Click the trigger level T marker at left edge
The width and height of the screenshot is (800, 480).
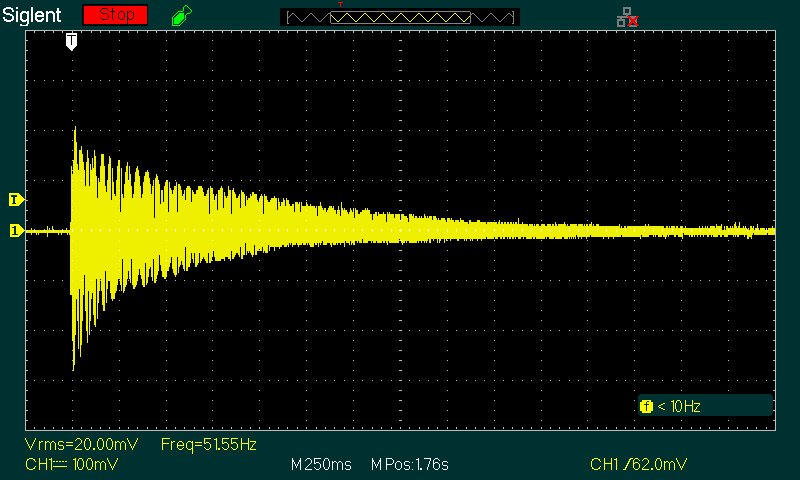click(x=16, y=199)
